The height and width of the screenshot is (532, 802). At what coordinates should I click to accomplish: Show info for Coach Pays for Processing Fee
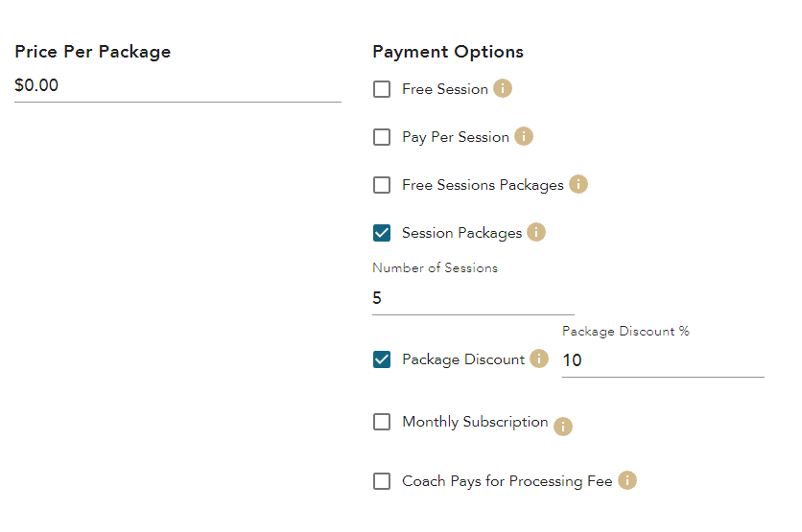pos(627,480)
